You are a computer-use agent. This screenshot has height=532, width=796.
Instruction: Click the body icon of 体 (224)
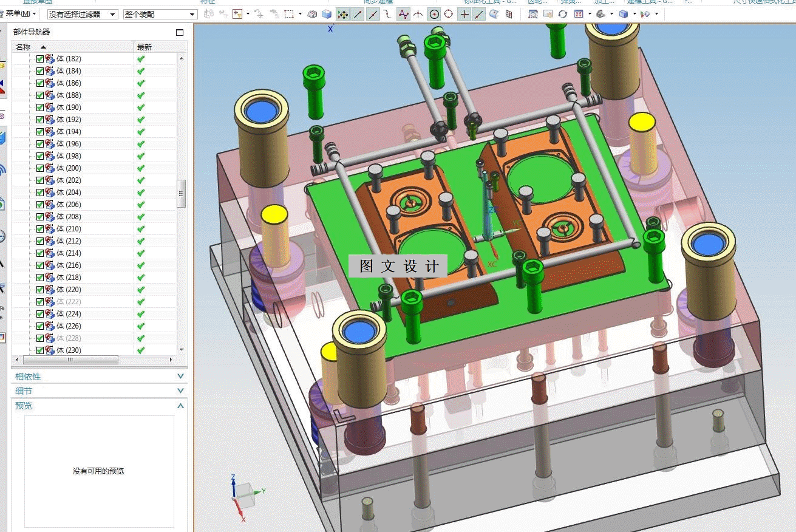point(50,314)
